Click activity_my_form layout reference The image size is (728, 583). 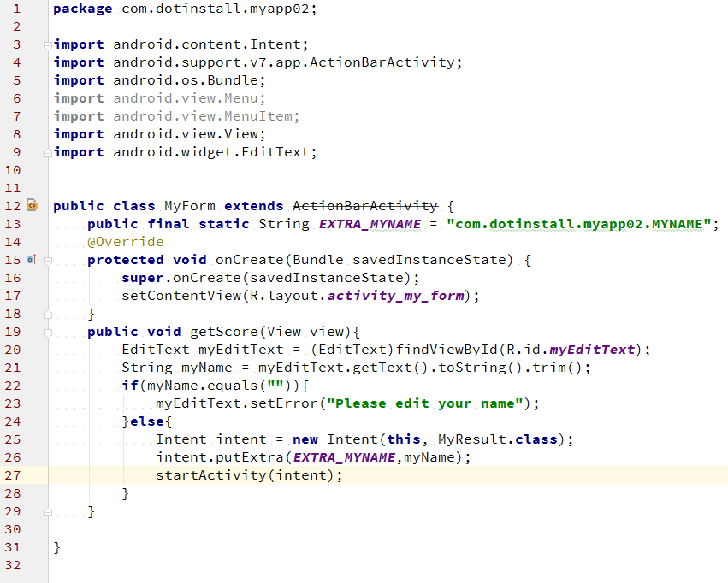click(x=395, y=296)
